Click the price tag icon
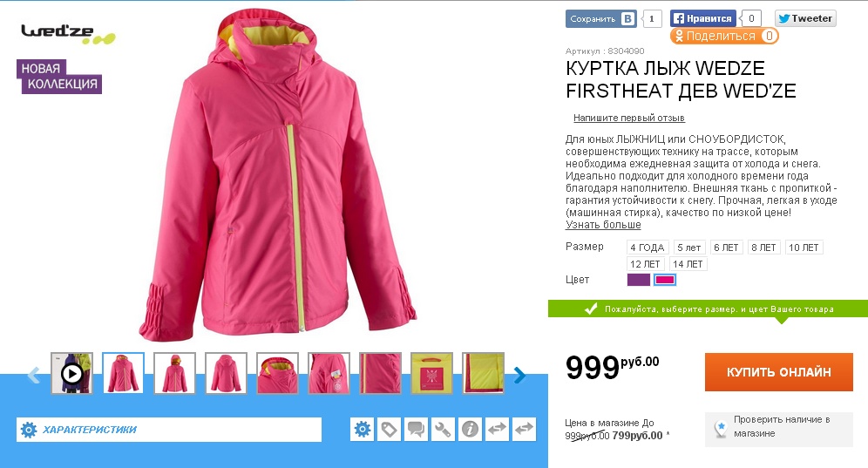Image resolution: width=868 pixels, height=468 pixels. (x=390, y=430)
